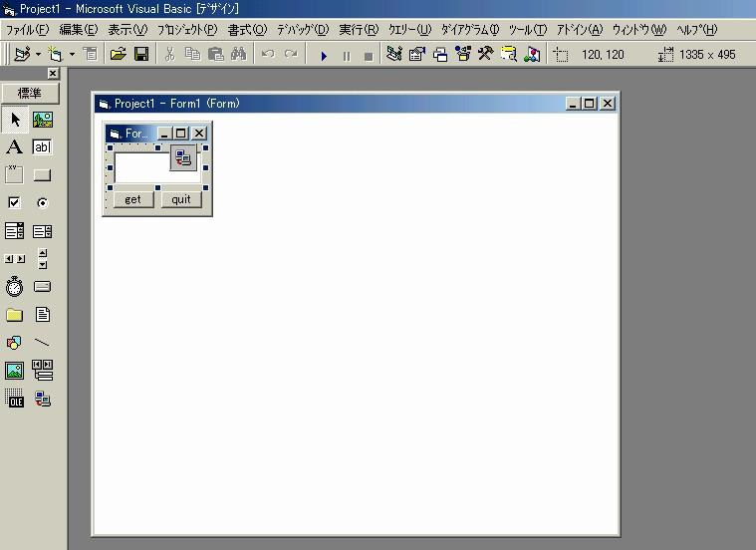Open the 実行(R) menu
Viewport: 756px width, 550px height.
pos(359,30)
